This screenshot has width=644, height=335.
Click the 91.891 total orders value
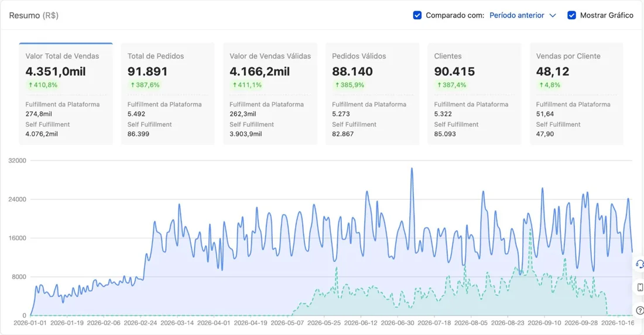[148, 71]
